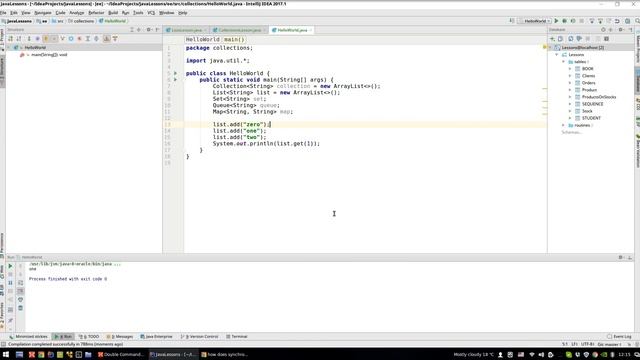Click the add data source plus icon in Database
Viewport: 640px width, 360px height.
tap(552, 39)
